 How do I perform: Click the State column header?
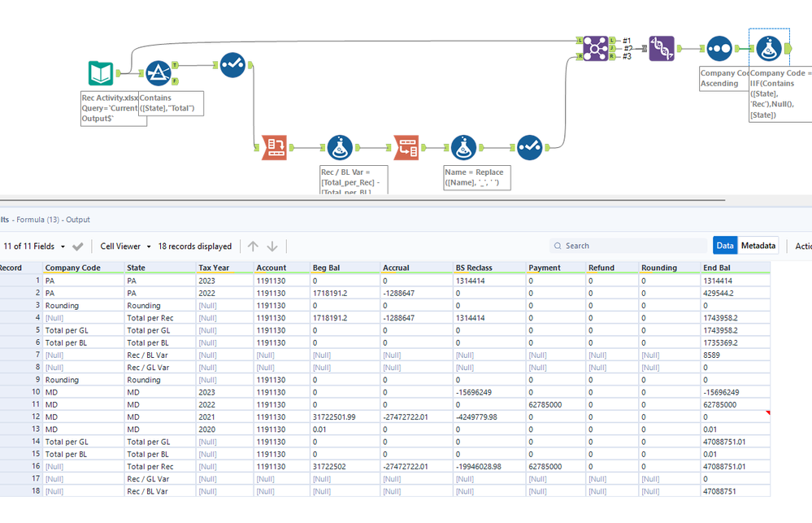point(160,268)
